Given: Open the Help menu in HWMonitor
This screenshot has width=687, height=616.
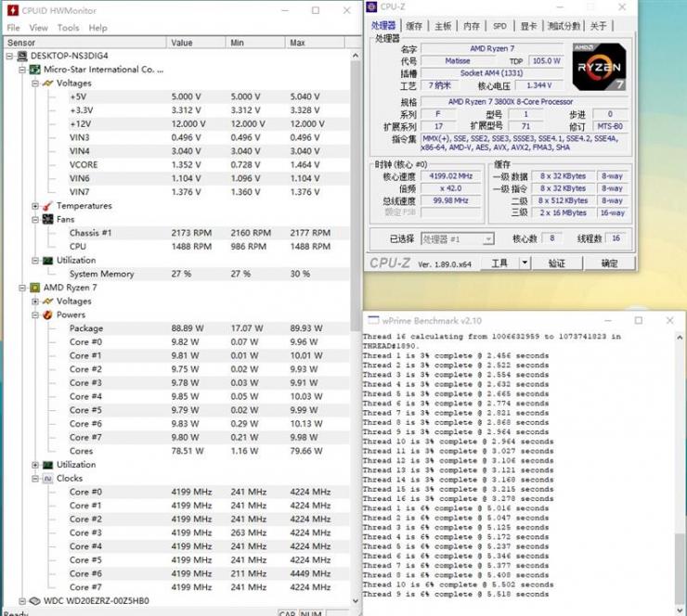Looking at the screenshot, I should pyautogui.click(x=98, y=28).
